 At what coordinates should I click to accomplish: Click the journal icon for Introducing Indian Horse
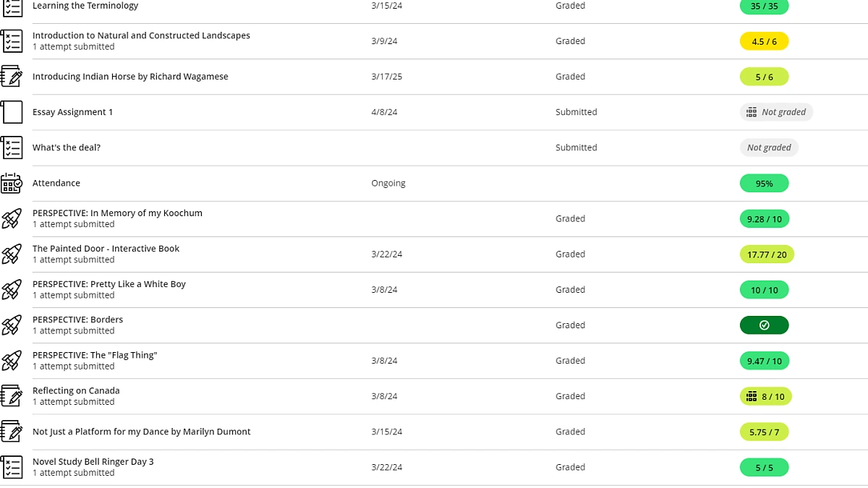[x=12, y=77]
